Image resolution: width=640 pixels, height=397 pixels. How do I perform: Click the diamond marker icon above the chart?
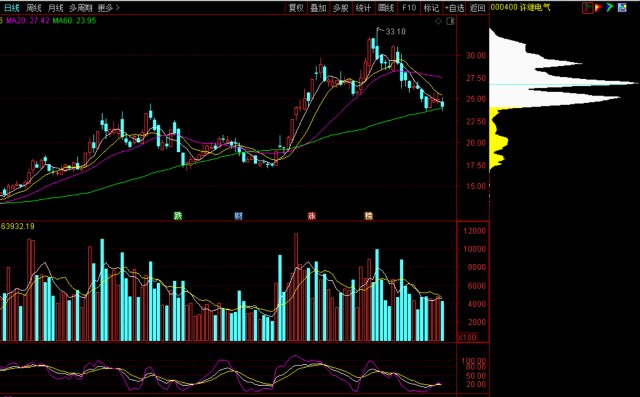pyautogui.click(x=438, y=21)
